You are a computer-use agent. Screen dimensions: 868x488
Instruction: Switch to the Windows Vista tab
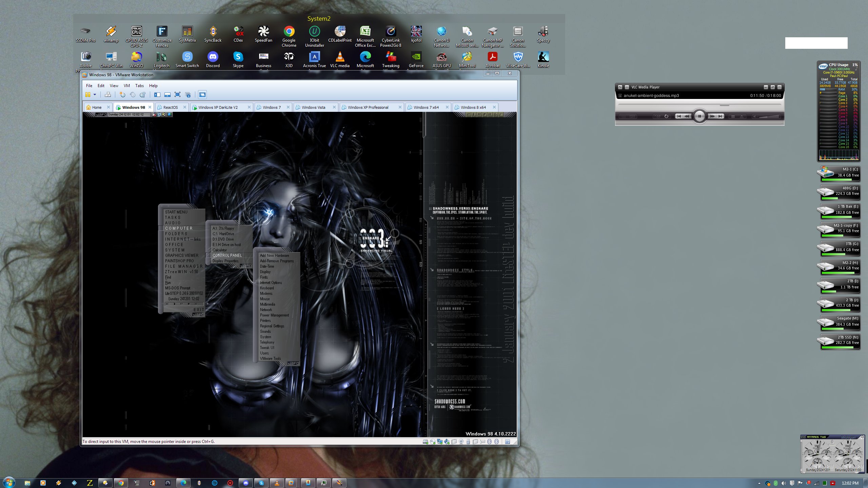point(314,107)
